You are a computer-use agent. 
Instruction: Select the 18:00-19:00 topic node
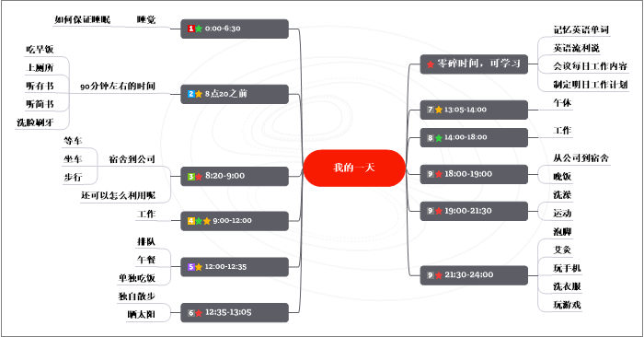474,174
